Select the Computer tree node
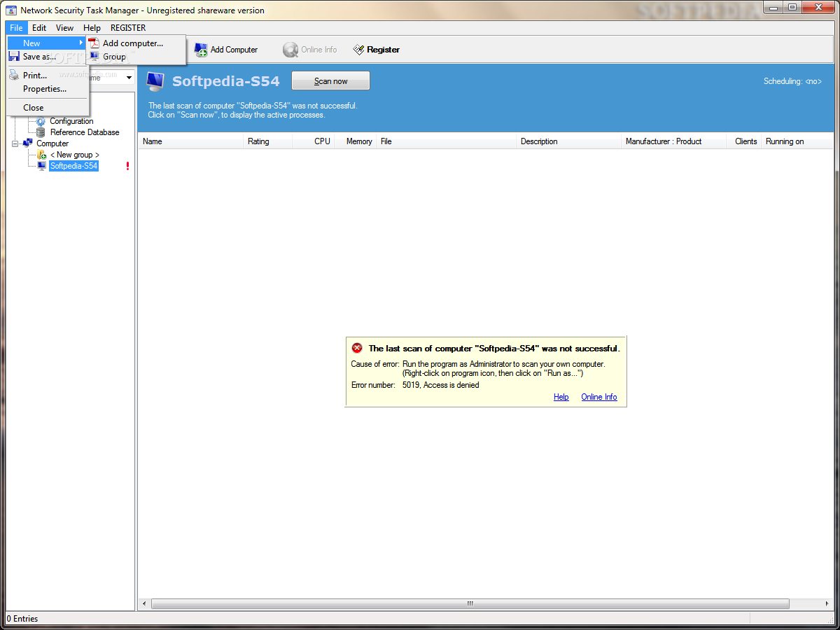Image resolution: width=840 pixels, height=630 pixels. click(x=52, y=143)
